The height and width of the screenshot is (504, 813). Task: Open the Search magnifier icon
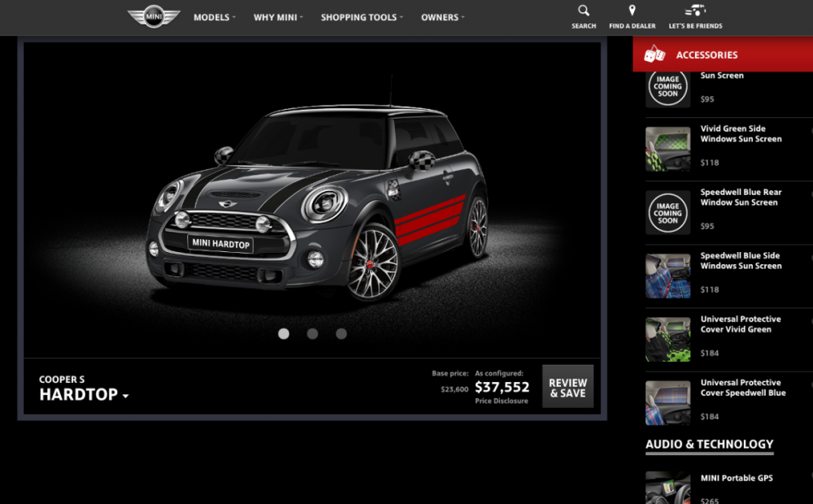583,11
